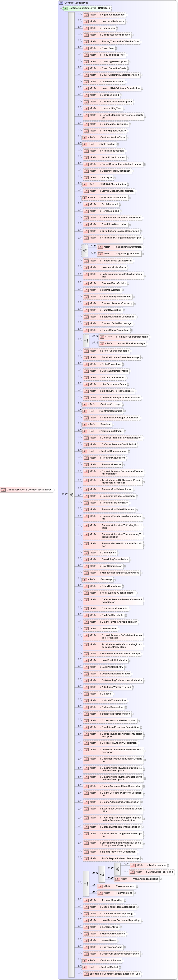Screen dimensions: 178x980
Task: Select the JurisdictionLocation element label
Action: click(113, 158)
